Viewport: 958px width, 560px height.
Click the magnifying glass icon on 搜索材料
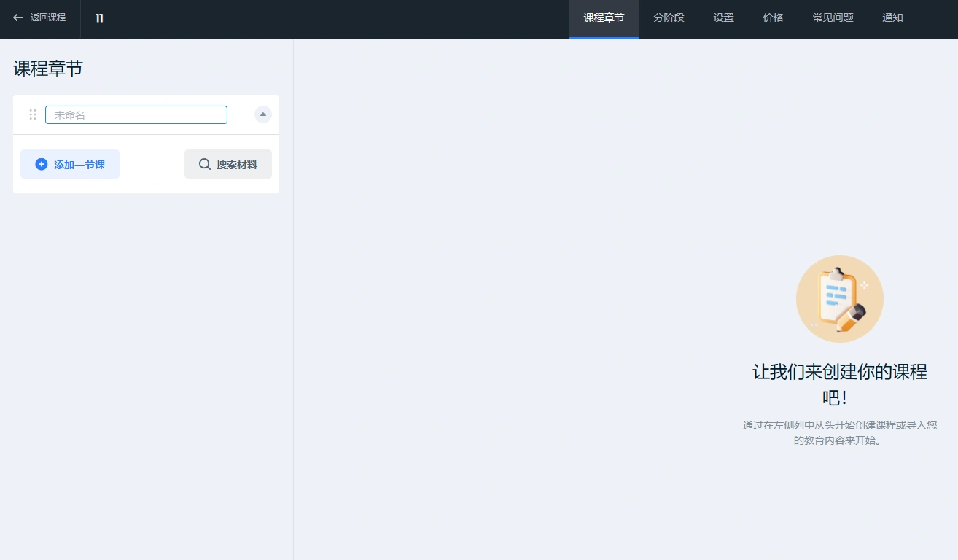pos(205,164)
